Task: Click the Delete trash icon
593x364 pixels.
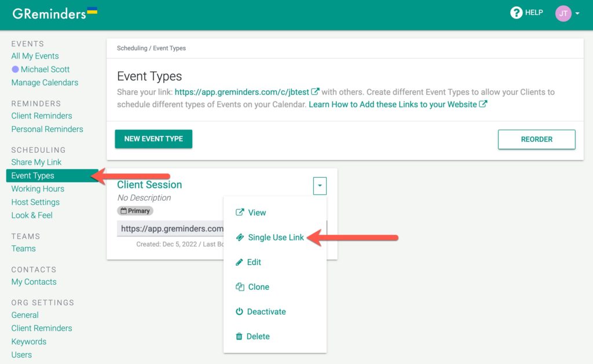Action: [239, 336]
